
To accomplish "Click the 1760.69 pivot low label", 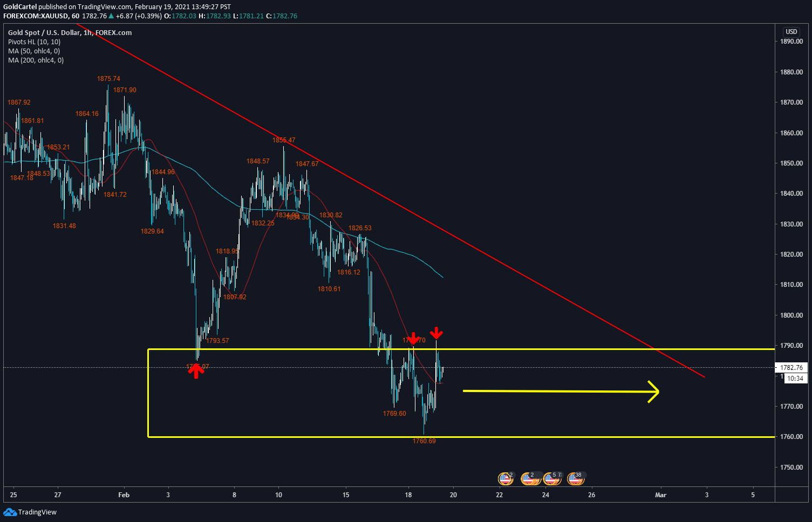I will click(x=424, y=441).
